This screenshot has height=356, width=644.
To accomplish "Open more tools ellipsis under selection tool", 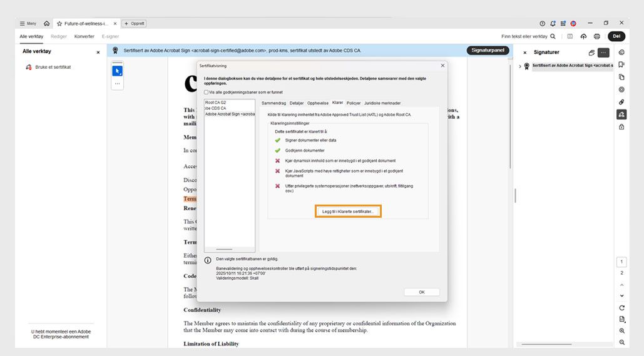I will pyautogui.click(x=118, y=83).
